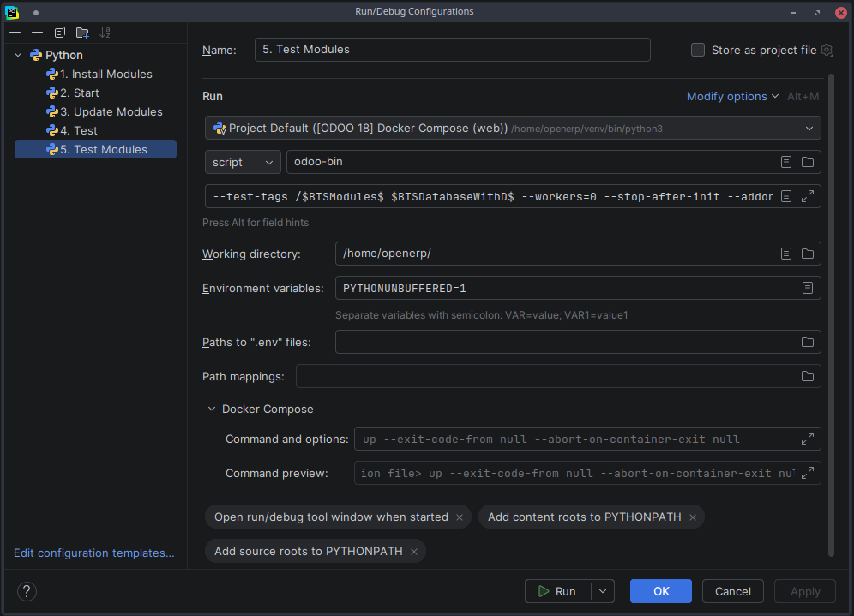This screenshot has height=616, width=854.
Task: Sort configurations alphabetically
Action: (105, 33)
